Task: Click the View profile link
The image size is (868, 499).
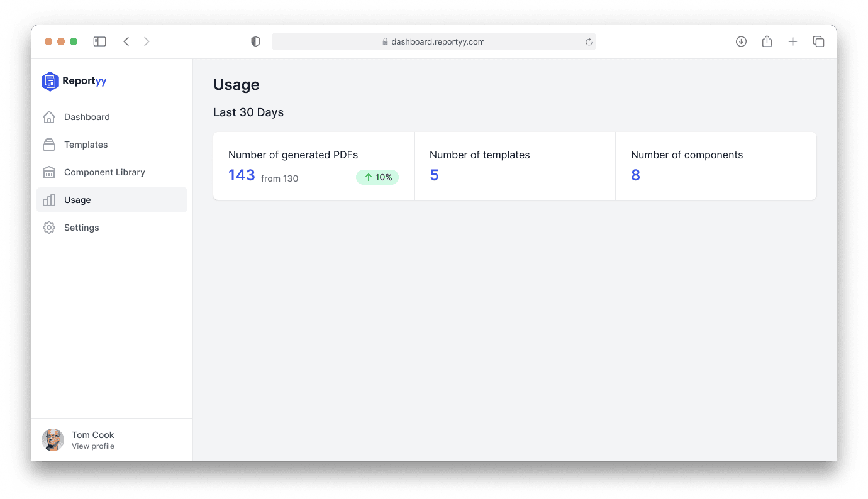Action: [93, 446]
